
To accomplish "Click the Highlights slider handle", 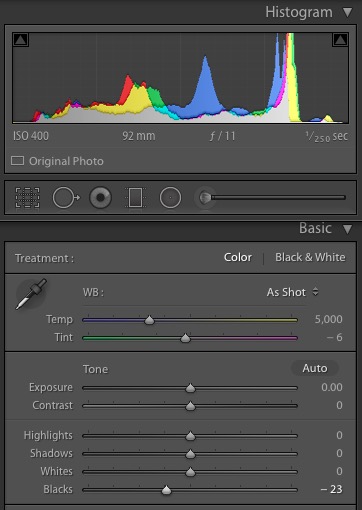I will [x=190, y=436].
